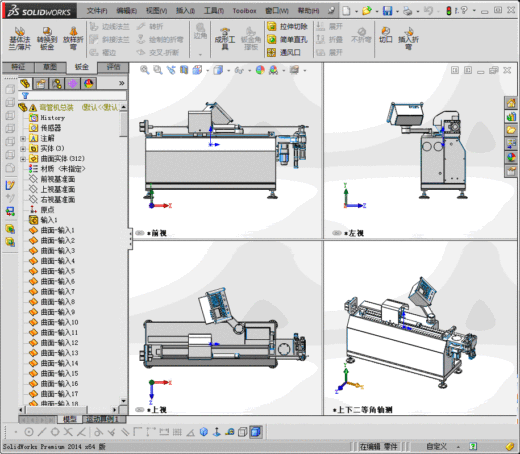Click the 简单直孔 simple hole tool

[287, 39]
